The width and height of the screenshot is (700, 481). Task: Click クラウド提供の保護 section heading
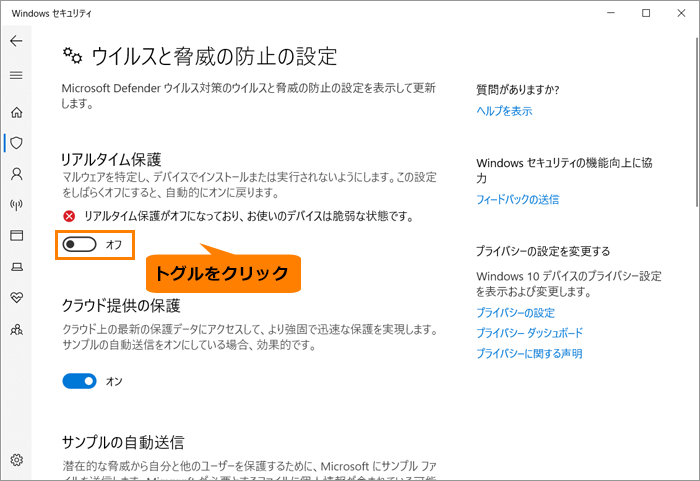click(121, 306)
